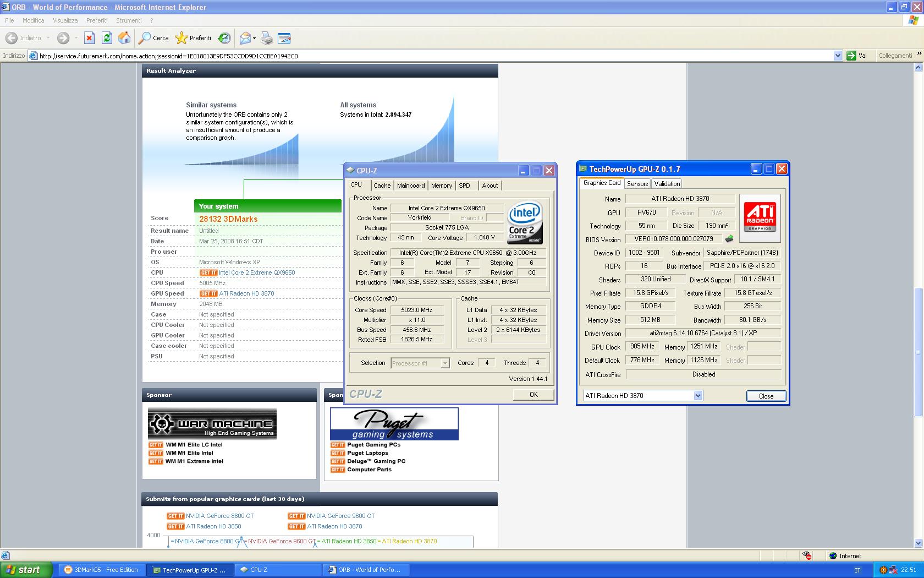Click the BIOS save chip icon in GPU-Z
The image size is (924, 578).
[729, 239]
